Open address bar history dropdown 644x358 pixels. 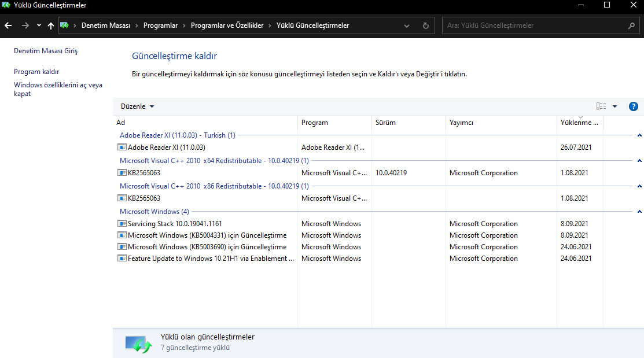pos(407,25)
